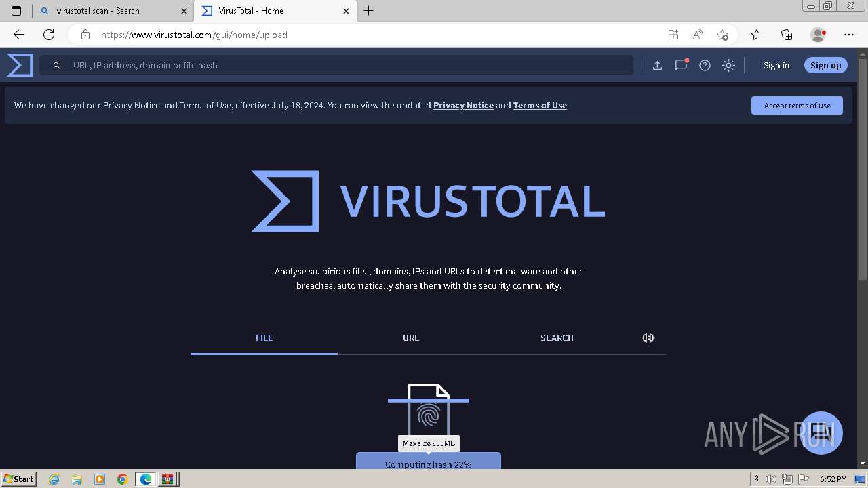Reload the page with refresh icon
Image resolution: width=868 pixels, height=488 pixels.
click(x=49, y=35)
